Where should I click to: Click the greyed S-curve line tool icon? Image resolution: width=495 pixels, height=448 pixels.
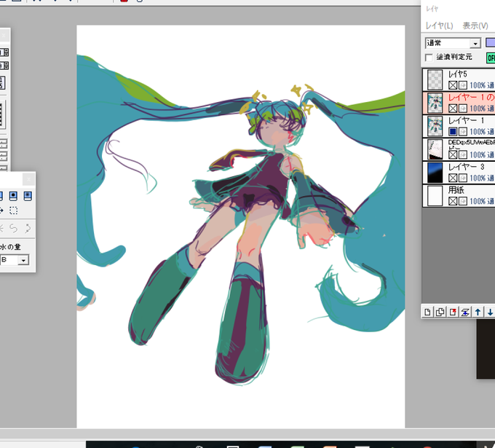coord(13,228)
